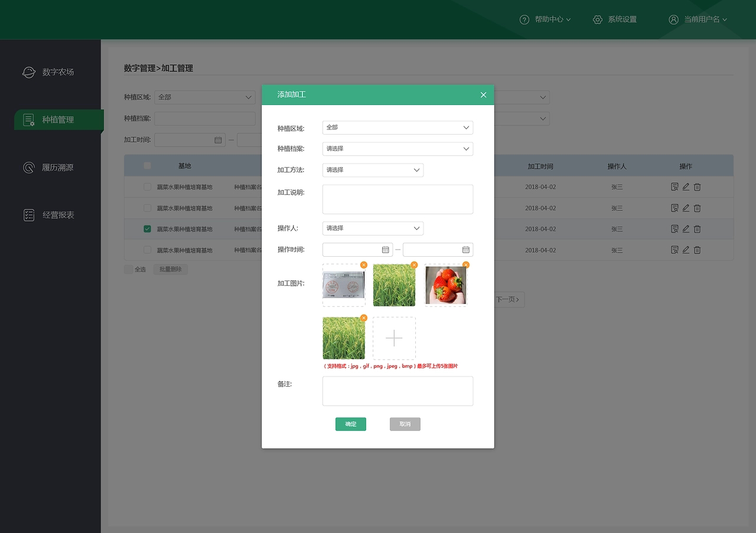Tick the first table row checkbox
Image resolution: width=756 pixels, height=533 pixels.
coord(148,187)
